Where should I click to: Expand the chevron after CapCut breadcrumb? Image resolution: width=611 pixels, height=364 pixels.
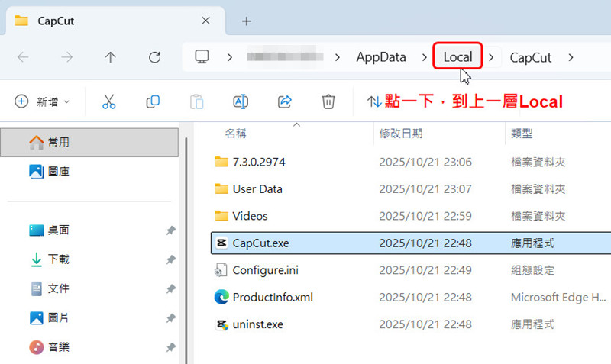[x=570, y=57]
